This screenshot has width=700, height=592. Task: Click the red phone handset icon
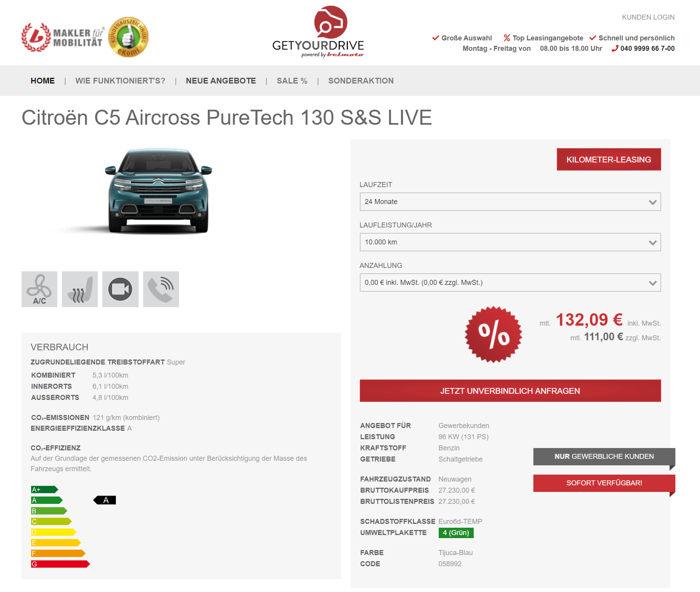coord(615,48)
